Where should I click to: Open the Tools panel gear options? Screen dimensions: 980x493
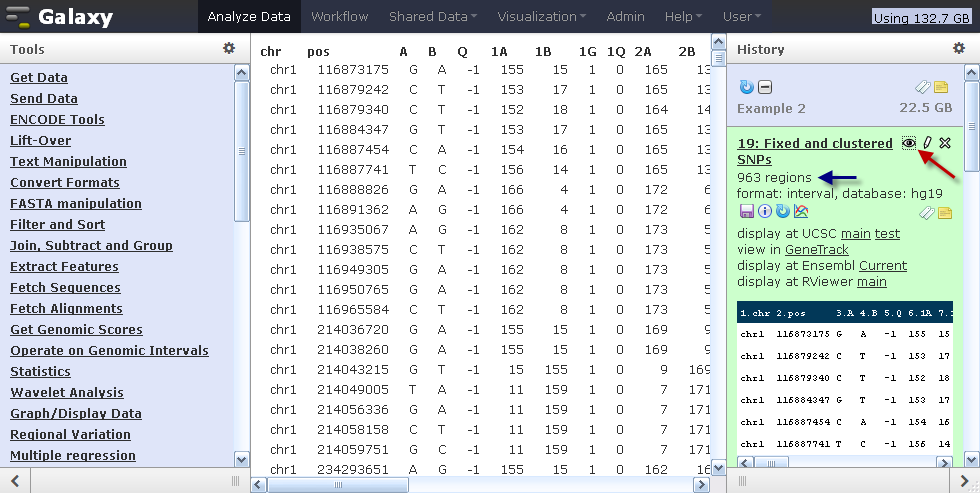pyautogui.click(x=229, y=48)
